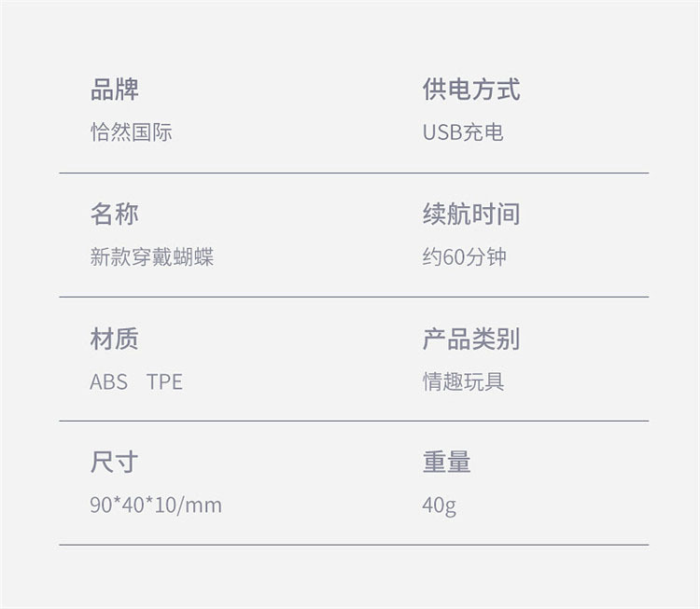This screenshot has width=700, height=609.
Task: Click the 名称 heading label
Action: tap(115, 215)
